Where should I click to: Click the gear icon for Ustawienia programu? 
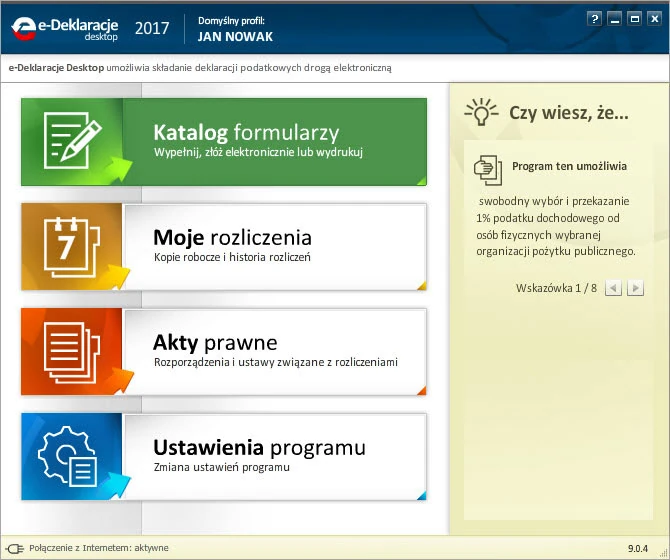coord(68,456)
